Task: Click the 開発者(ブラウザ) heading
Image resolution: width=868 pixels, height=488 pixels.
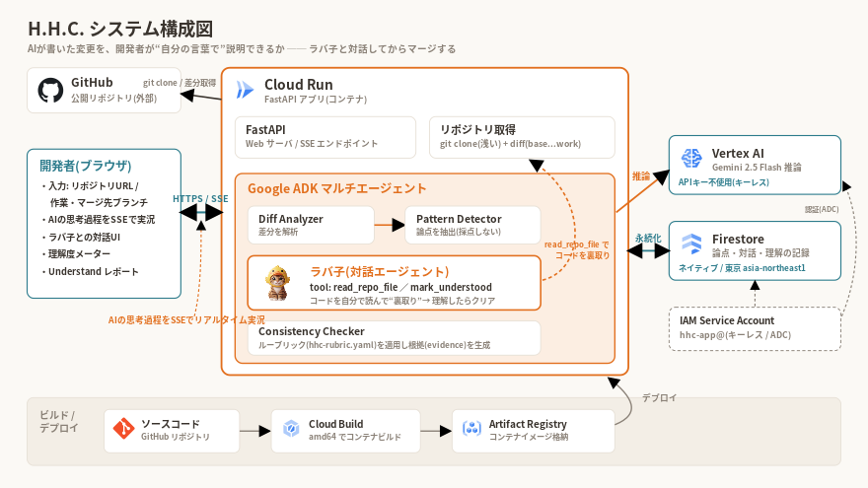Action: point(85,166)
